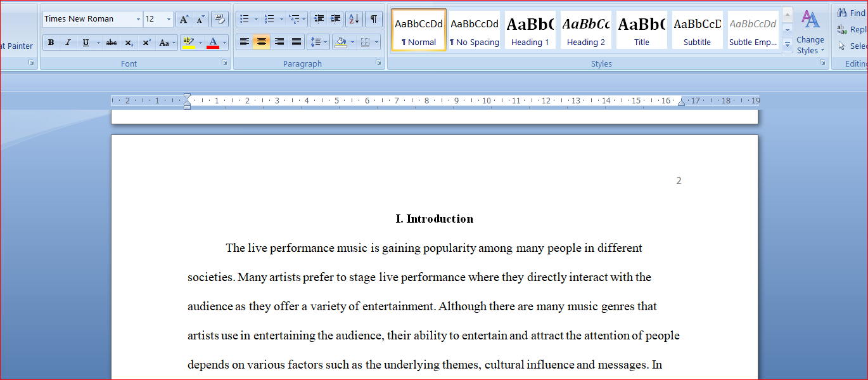This screenshot has width=868, height=380.
Task: Apply the Heading 1 style
Action: point(530,29)
